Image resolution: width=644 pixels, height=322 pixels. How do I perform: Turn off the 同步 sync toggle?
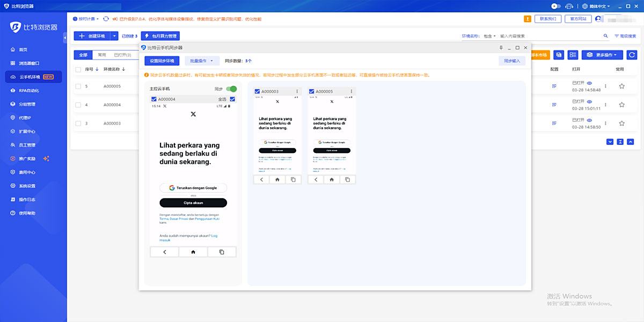pos(231,89)
